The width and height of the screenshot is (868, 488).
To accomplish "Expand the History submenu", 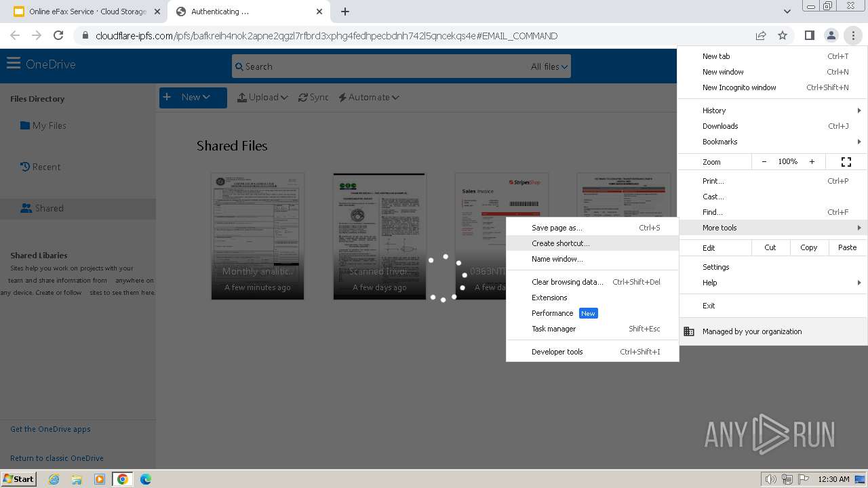I will pyautogui.click(x=772, y=110).
